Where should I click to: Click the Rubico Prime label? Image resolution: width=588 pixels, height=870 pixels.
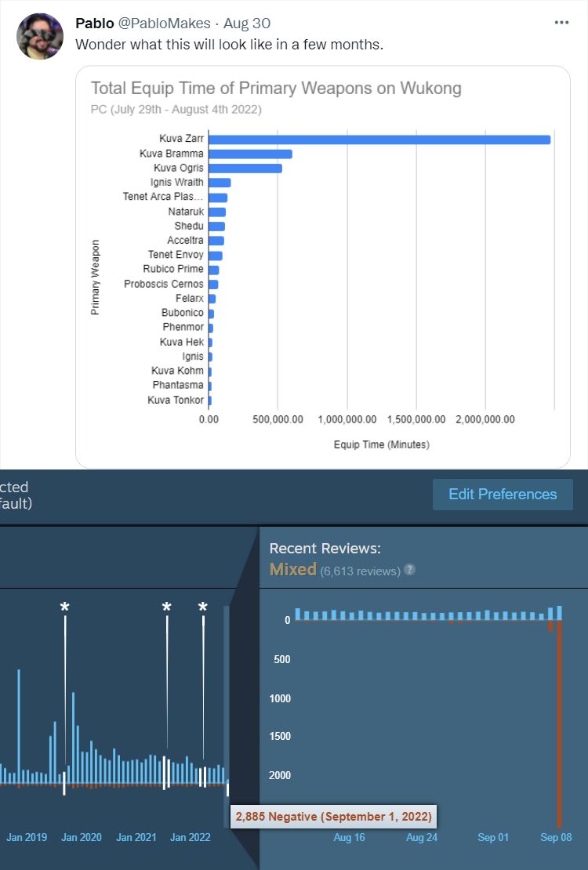pyautogui.click(x=173, y=269)
